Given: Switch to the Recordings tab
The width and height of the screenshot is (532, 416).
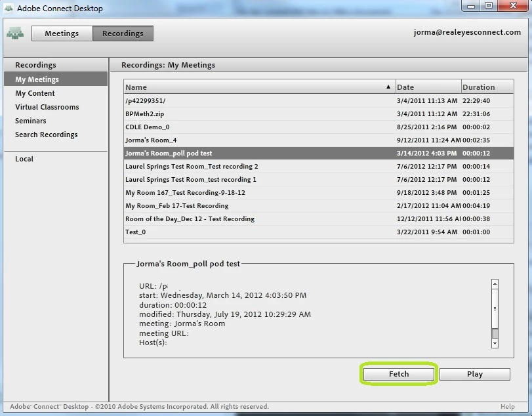Looking at the screenshot, I should click(123, 33).
